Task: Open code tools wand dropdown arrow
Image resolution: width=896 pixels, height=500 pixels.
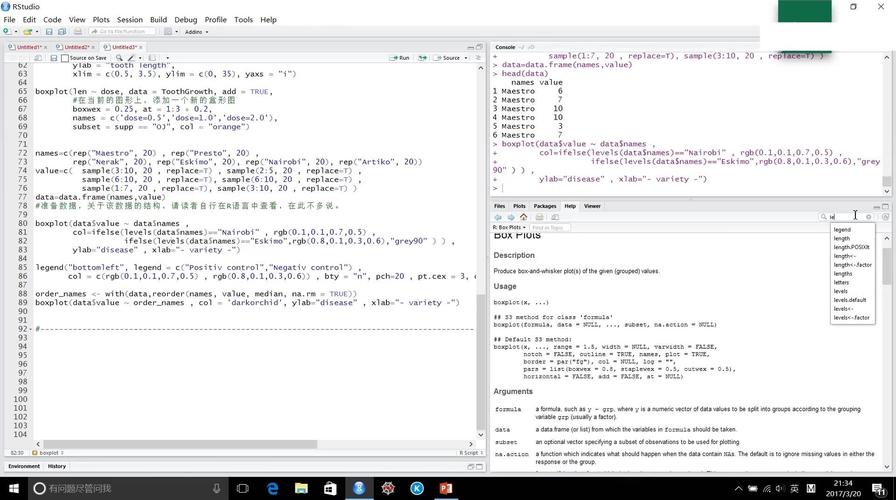Action: 140,58
